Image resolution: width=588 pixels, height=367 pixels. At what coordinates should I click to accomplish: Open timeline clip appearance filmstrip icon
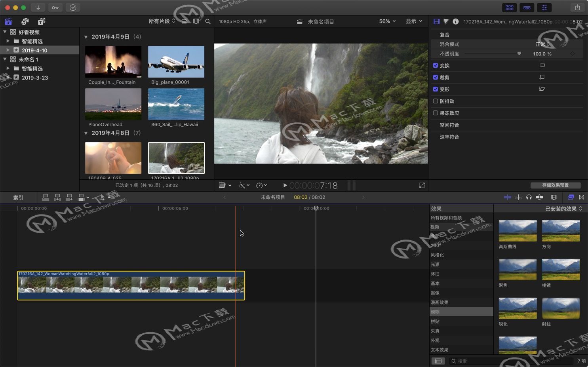point(554,197)
